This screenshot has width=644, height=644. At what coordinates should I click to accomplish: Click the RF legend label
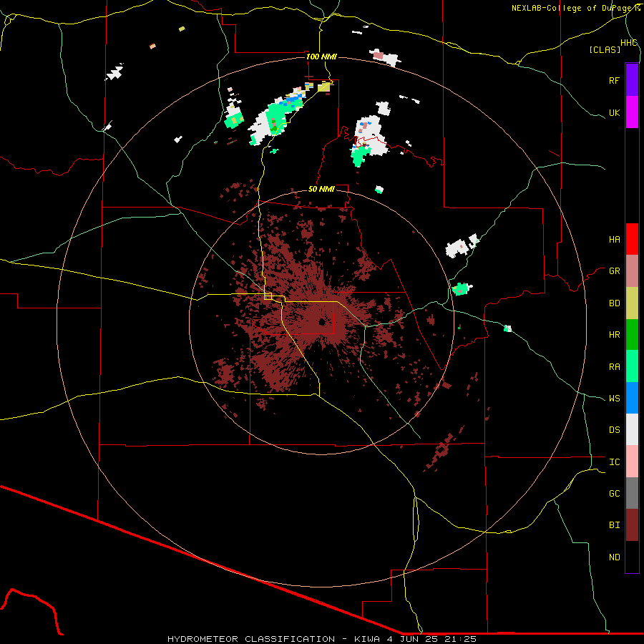(614, 80)
